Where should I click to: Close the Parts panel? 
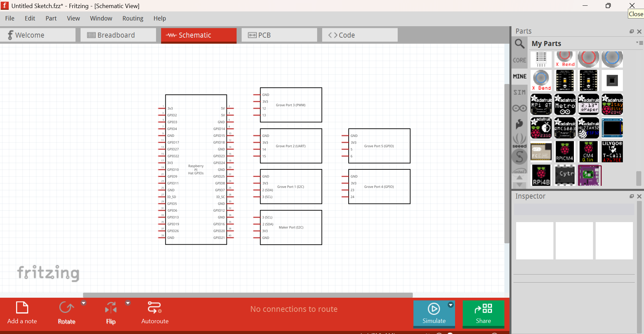pos(639,31)
